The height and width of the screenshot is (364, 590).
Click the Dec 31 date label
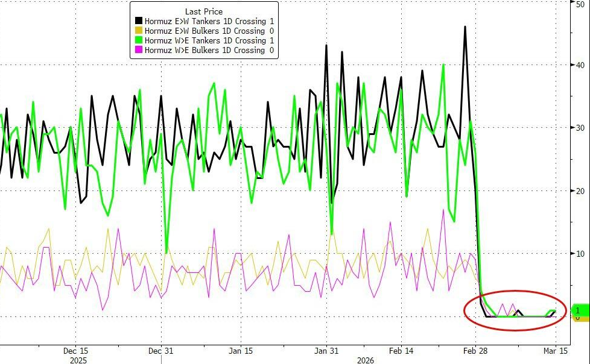pos(160,351)
